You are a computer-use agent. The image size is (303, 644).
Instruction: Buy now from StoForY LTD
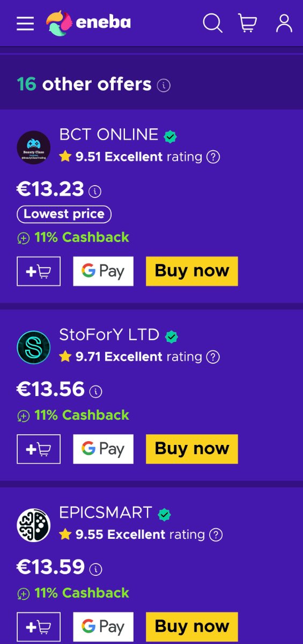click(192, 449)
